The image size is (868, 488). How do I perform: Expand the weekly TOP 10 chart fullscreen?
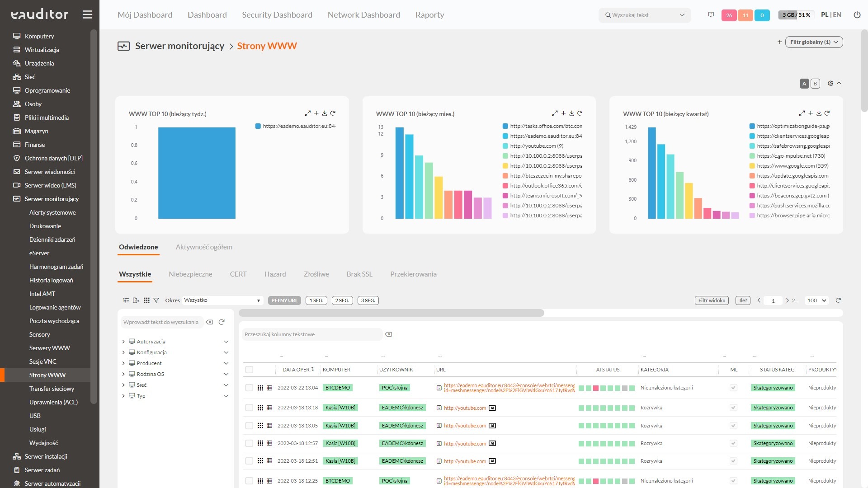tap(307, 113)
